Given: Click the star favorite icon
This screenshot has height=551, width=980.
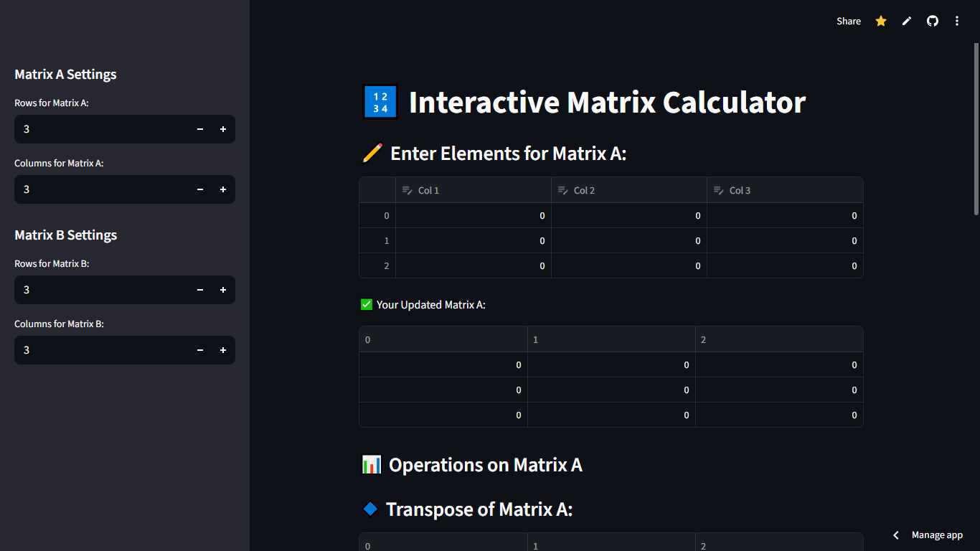Looking at the screenshot, I should coord(881,22).
